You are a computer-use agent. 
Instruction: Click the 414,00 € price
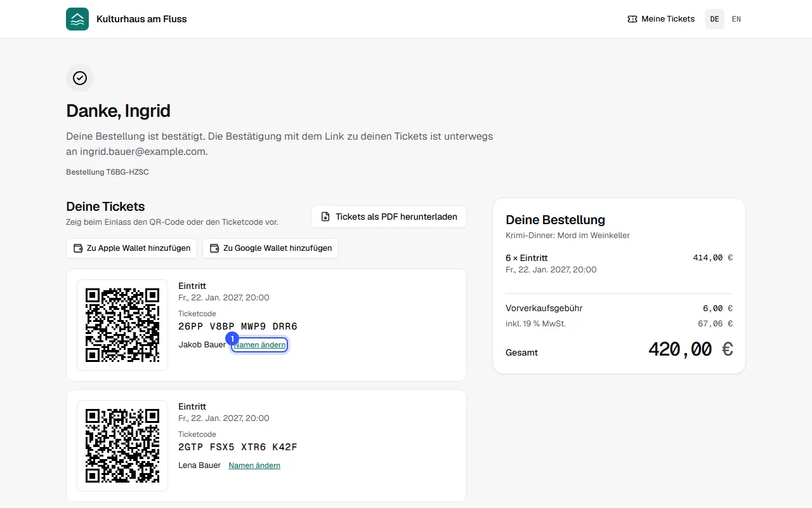point(713,258)
